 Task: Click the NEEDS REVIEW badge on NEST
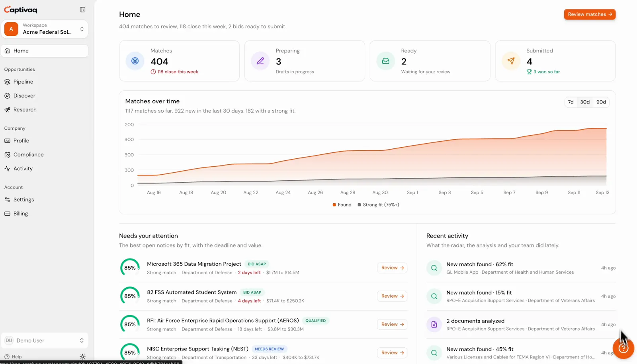pos(270,349)
